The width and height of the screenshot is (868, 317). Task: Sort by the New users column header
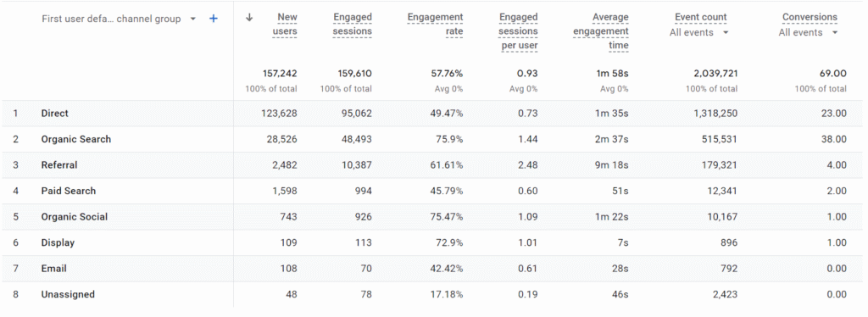point(287,25)
